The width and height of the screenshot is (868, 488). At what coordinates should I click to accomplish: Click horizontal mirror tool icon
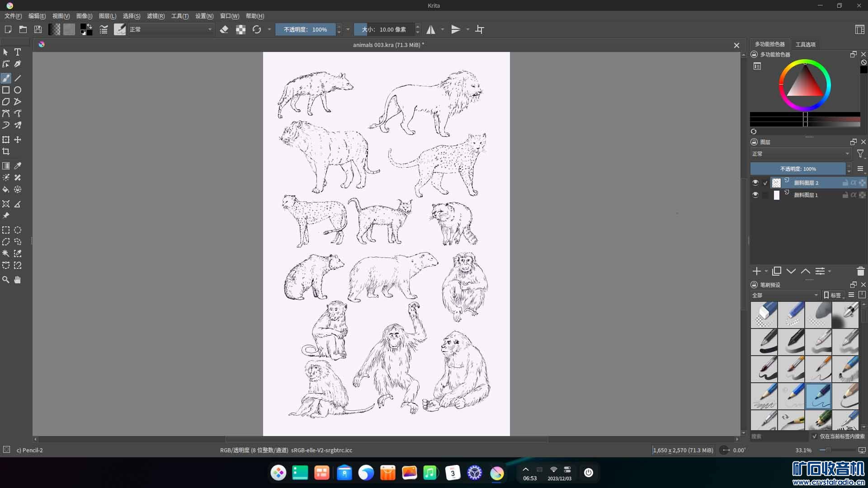click(431, 30)
